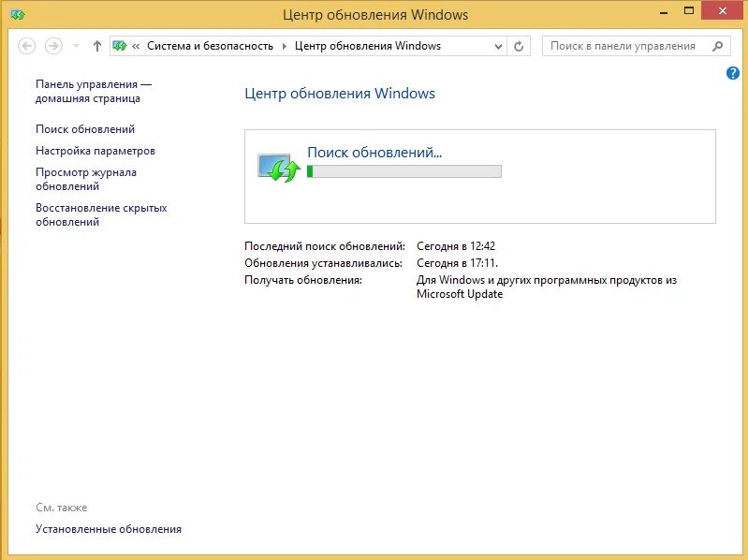Click the Back navigation arrow
Viewport: 748px width, 560px height.
tap(27, 46)
